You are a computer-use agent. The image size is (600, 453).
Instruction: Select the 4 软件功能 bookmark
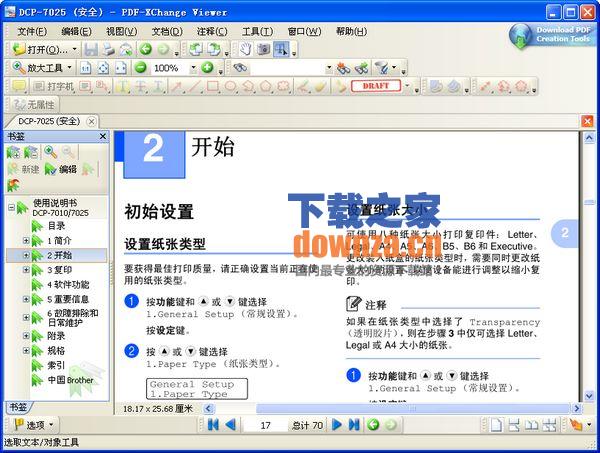[x=68, y=285]
